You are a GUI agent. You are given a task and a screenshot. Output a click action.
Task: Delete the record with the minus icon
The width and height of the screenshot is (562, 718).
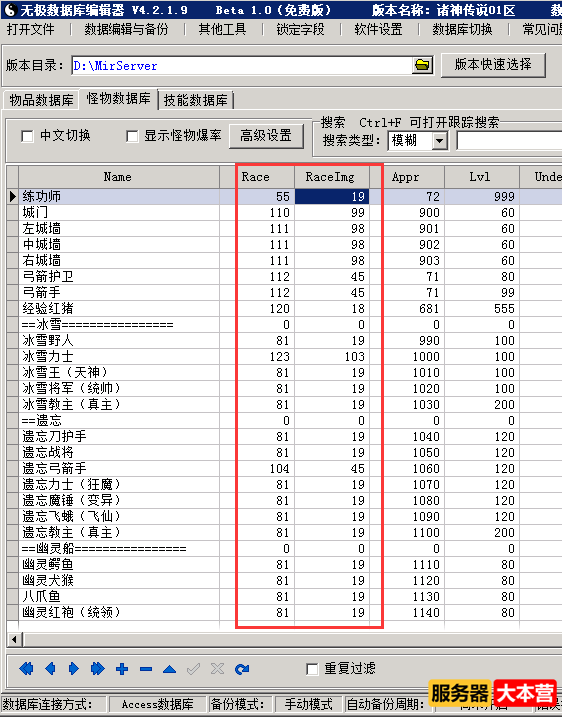tap(146, 669)
